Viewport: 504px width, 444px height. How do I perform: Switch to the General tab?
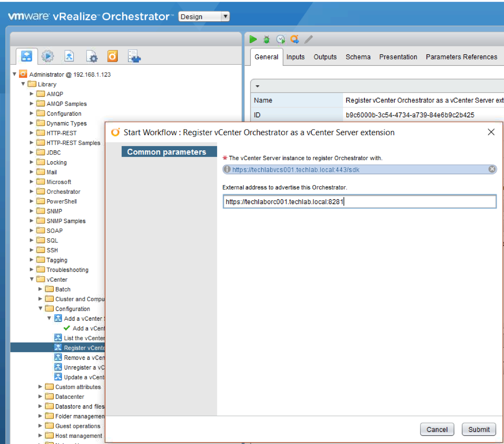click(x=266, y=57)
